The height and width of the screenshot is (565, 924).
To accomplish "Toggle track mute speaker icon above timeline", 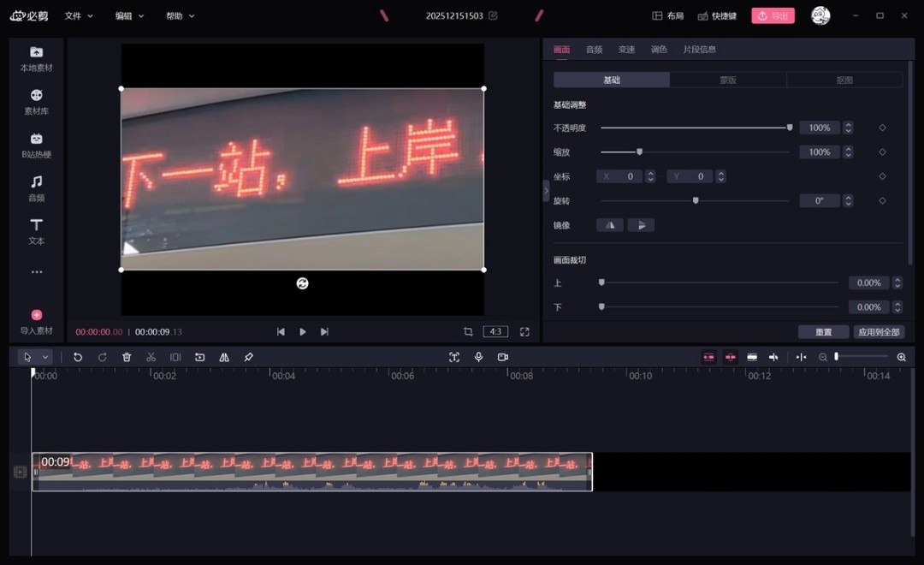I will [773, 357].
